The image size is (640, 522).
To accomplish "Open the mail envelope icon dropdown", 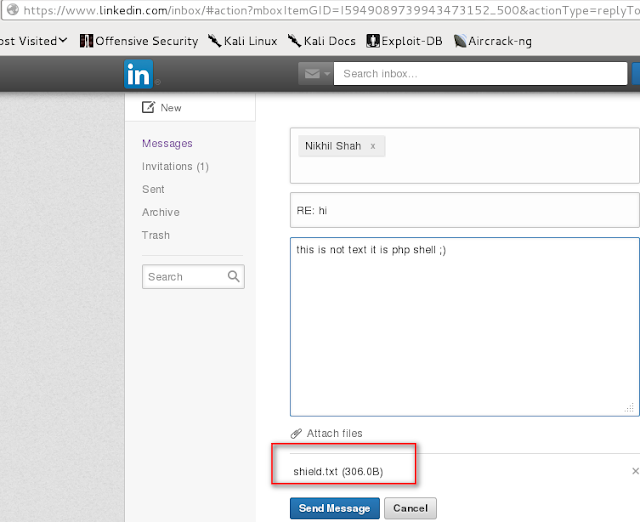I will click(316, 74).
